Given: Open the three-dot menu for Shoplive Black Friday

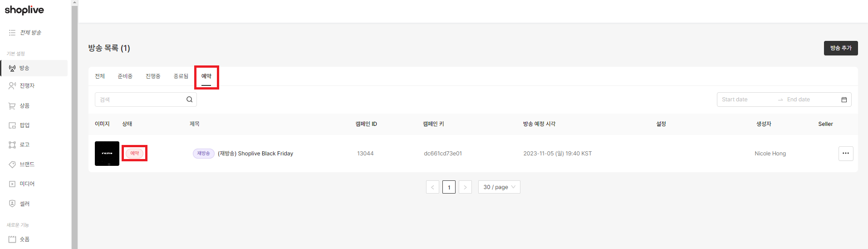Looking at the screenshot, I should tap(846, 154).
